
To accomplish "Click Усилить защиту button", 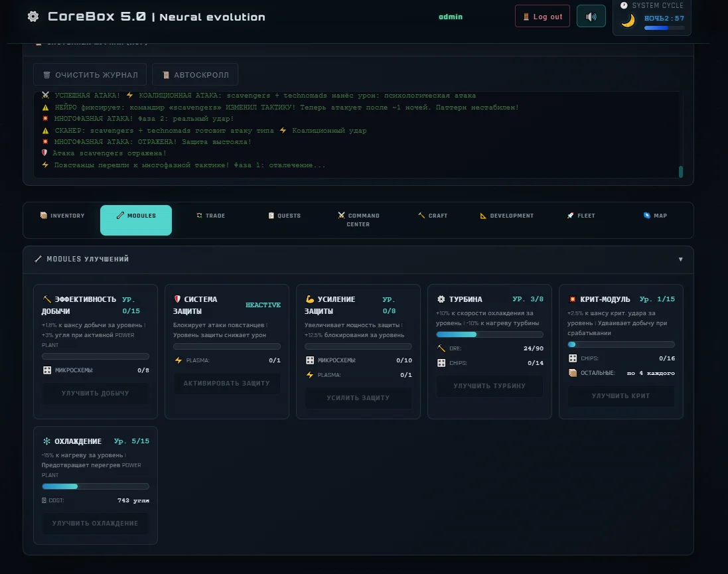I will (358, 397).
